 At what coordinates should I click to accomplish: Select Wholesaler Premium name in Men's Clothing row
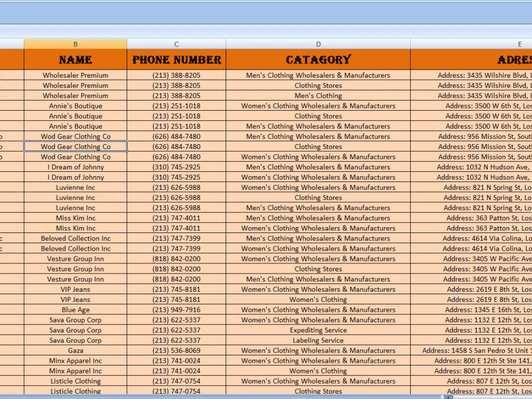[x=76, y=96]
